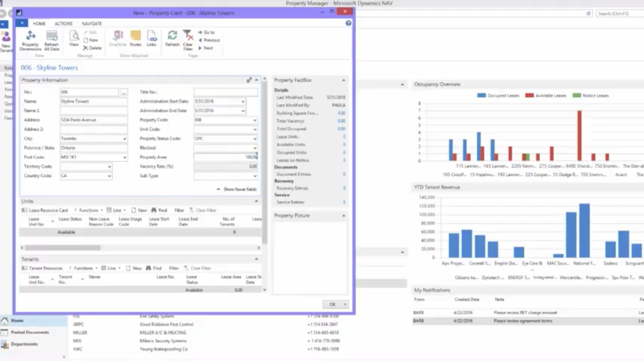Click Find in the Tenants toolbar

154,268
